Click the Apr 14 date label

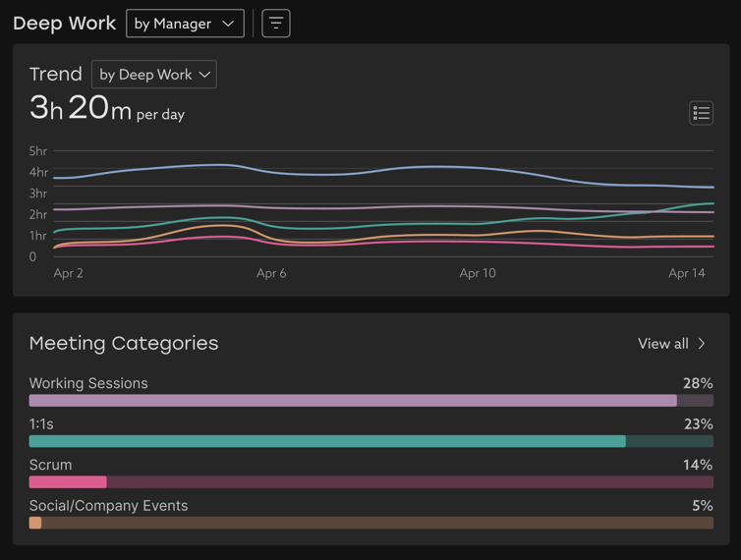point(687,273)
